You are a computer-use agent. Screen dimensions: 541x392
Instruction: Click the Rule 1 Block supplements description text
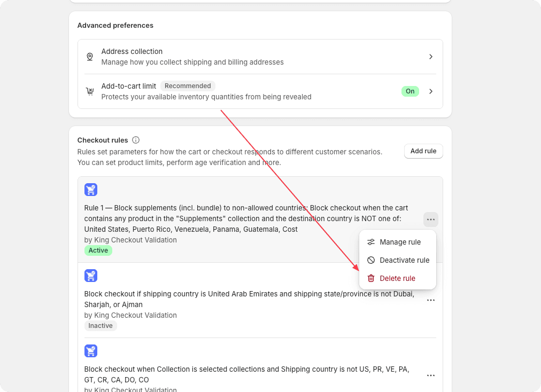tap(246, 218)
